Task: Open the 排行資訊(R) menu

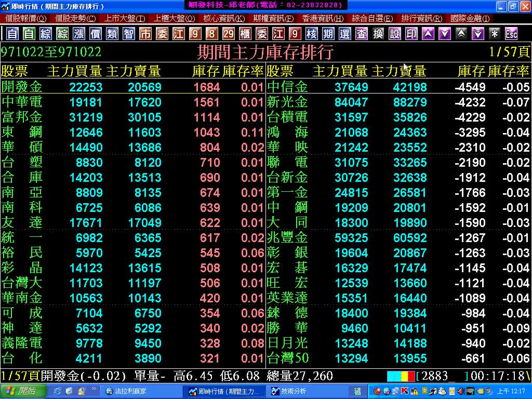Action: pyautogui.click(x=422, y=18)
